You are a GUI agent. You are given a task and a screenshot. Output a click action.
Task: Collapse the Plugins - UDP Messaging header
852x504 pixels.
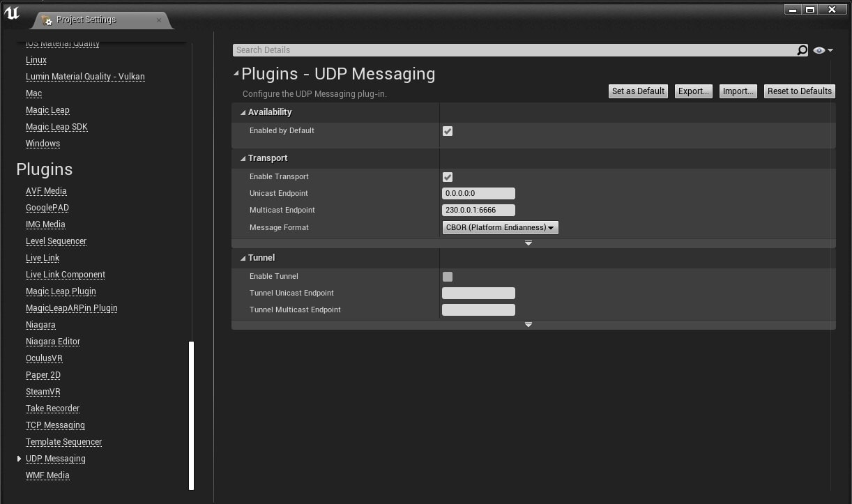pyautogui.click(x=236, y=73)
